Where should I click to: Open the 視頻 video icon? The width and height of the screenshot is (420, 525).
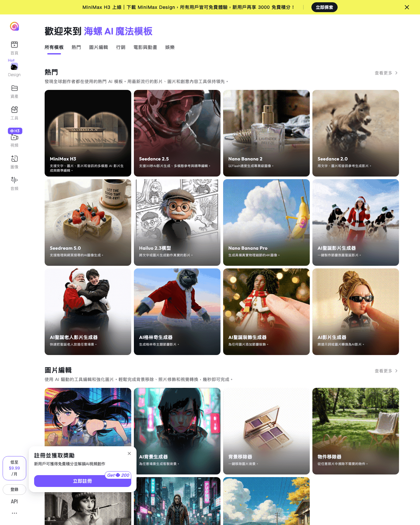[14, 137]
